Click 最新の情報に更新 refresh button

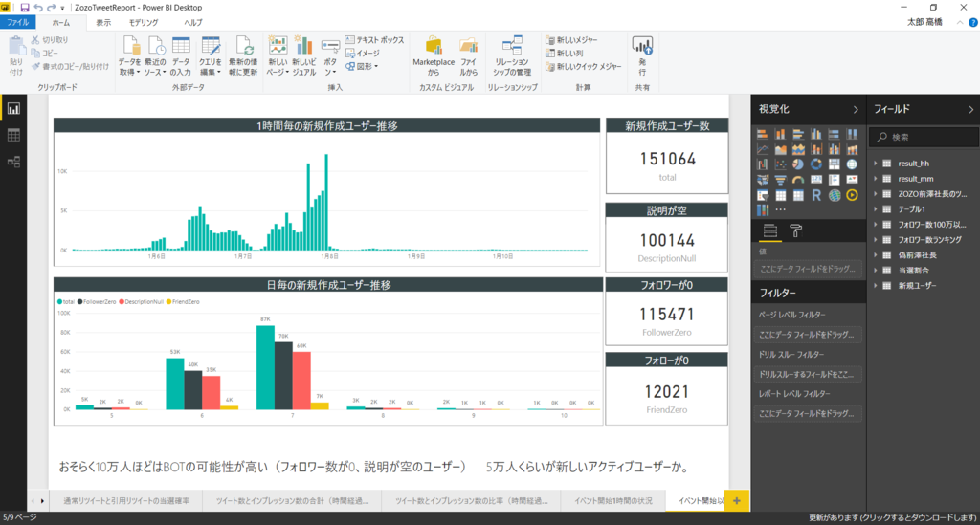pos(243,55)
